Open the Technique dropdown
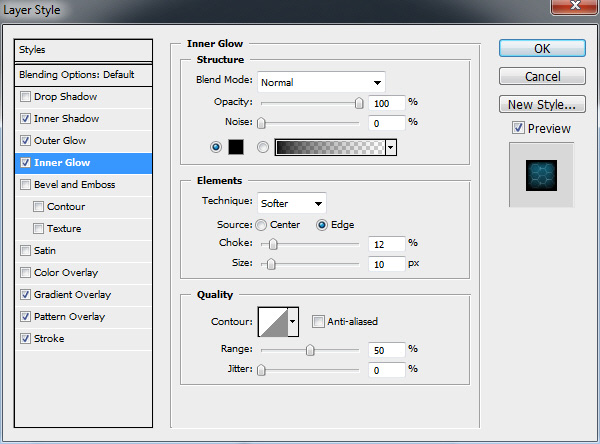This screenshot has width=600, height=444. (292, 203)
